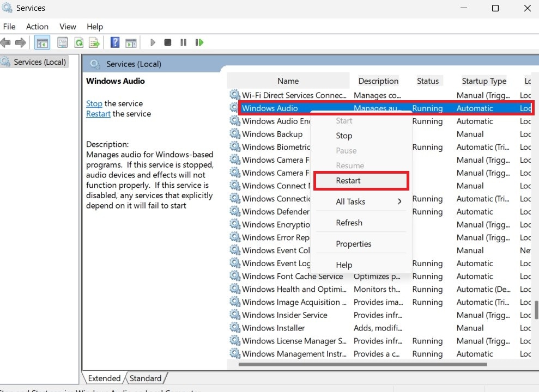Click the green Refresh toolbar icon
Image resolution: width=539 pixels, height=392 pixels.
coord(79,42)
